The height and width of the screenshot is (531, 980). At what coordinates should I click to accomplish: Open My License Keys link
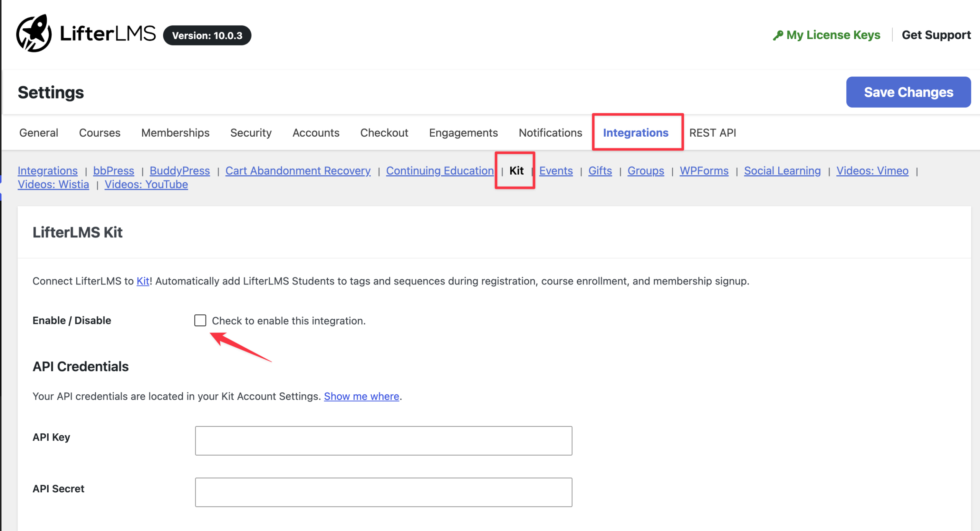point(833,35)
